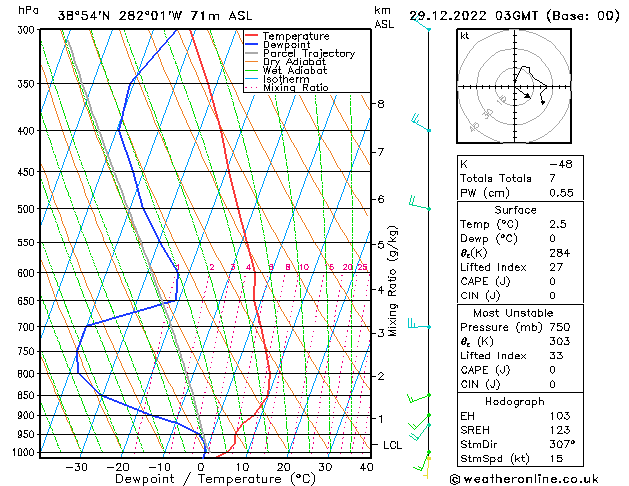This screenshot has height=486, width=629.
Task: Click the Mixing Ratio legend label
Action: [296, 87]
